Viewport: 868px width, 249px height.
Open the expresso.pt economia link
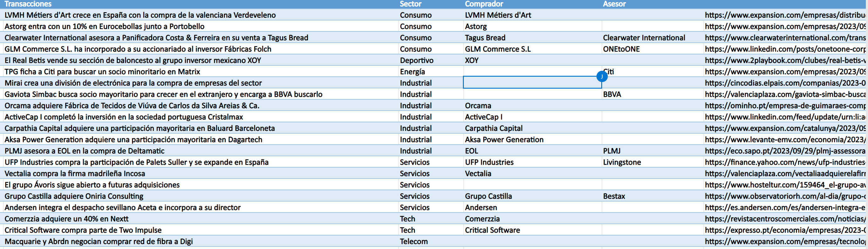[x=785, y=230]
